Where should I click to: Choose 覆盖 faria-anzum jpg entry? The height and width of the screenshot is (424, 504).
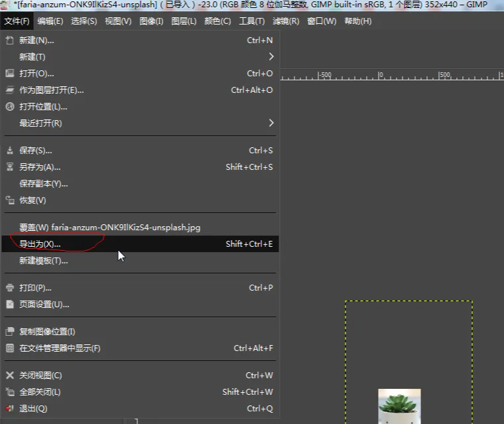click(x=109, y=228)
